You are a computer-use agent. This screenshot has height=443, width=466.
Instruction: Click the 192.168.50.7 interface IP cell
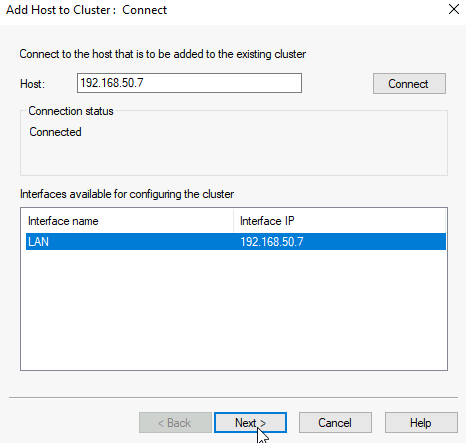click(272, 242)
